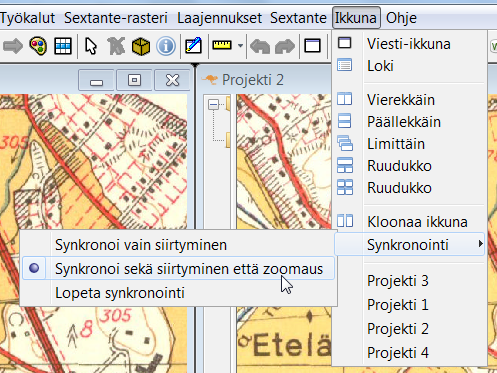The height and width of the screenshot is (373, 497).
Task: Open the Laajennukset menu
Action: click(x=219, y=18)
